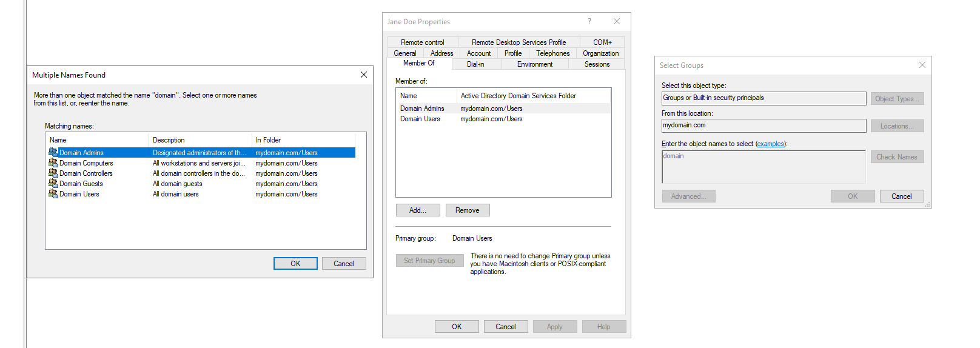
Task: Open the Environment tab
Action: click(x=535, y=64)
